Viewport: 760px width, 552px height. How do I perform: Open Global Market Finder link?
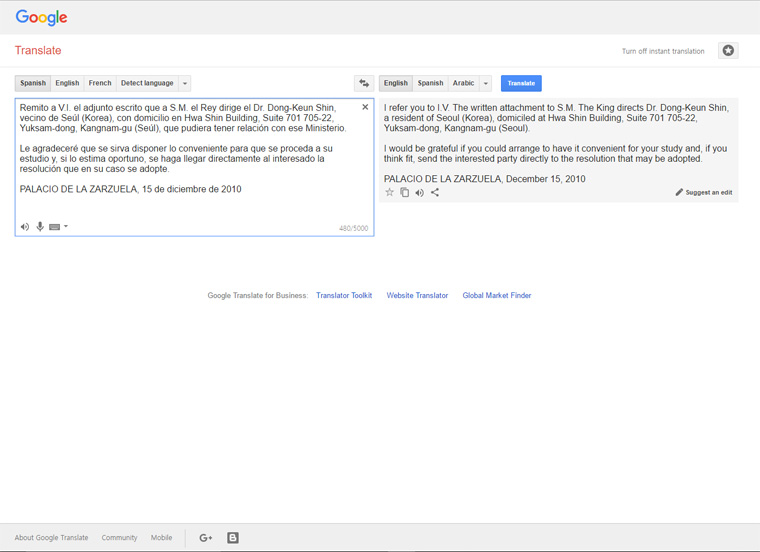click(497, 295)
